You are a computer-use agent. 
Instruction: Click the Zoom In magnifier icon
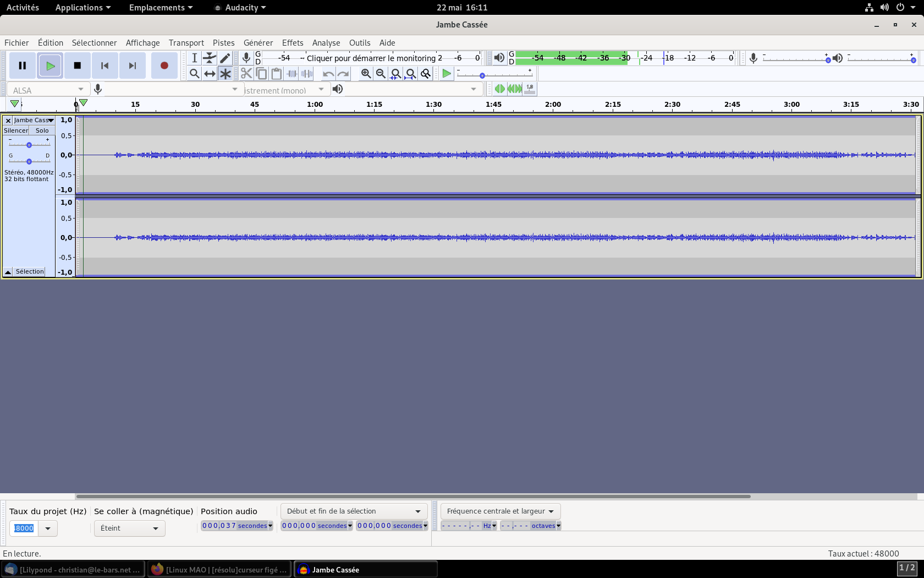coord(366,73)
